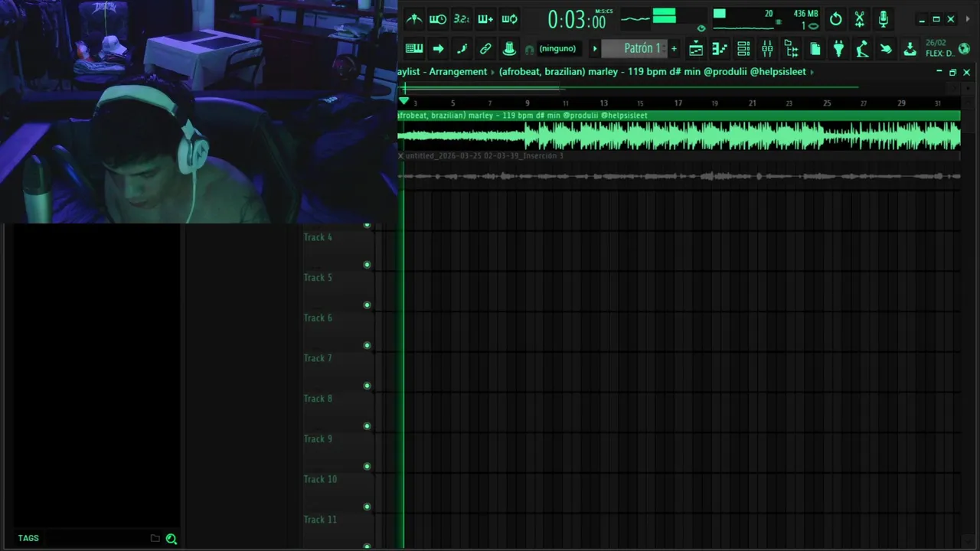Image resolution: width=980 pixels, height=551 pixels.
Task: Toggle the 3-2-1 recording countdown
Action: coord(462,19)
